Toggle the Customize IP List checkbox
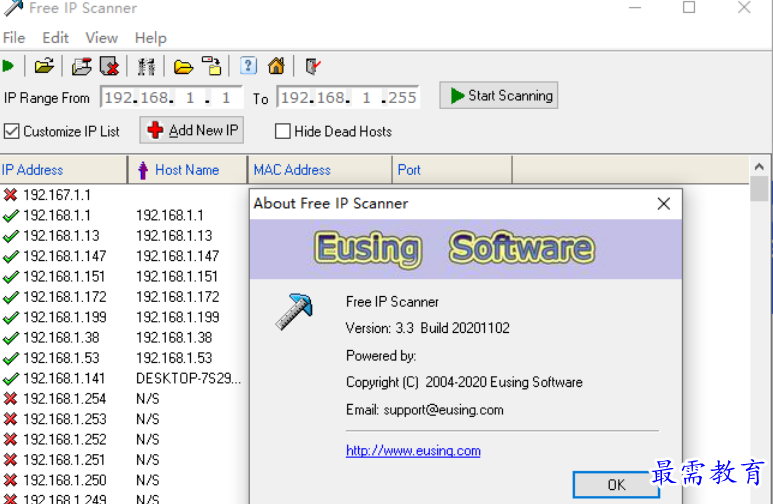The image size is (773, 504). [x=11, y=131]
